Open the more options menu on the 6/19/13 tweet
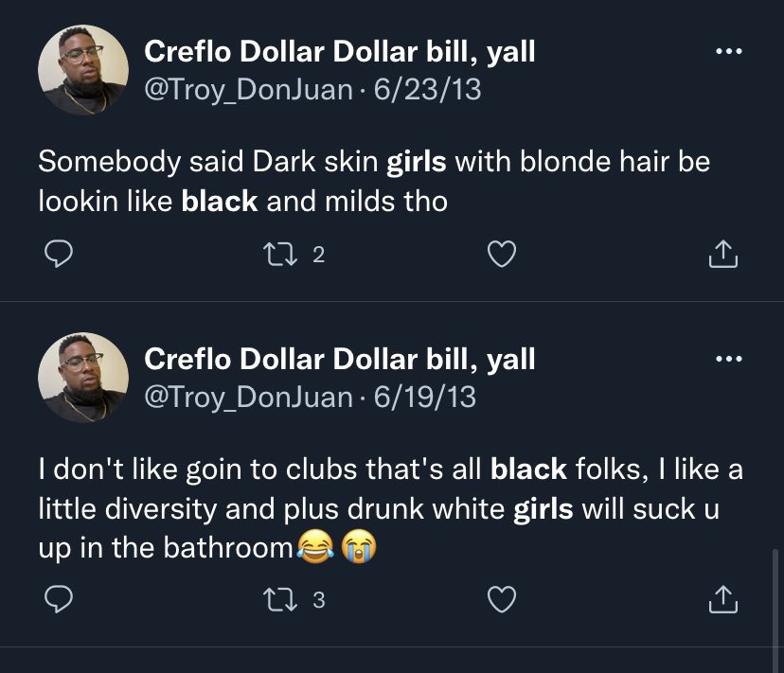 (729, 359)
